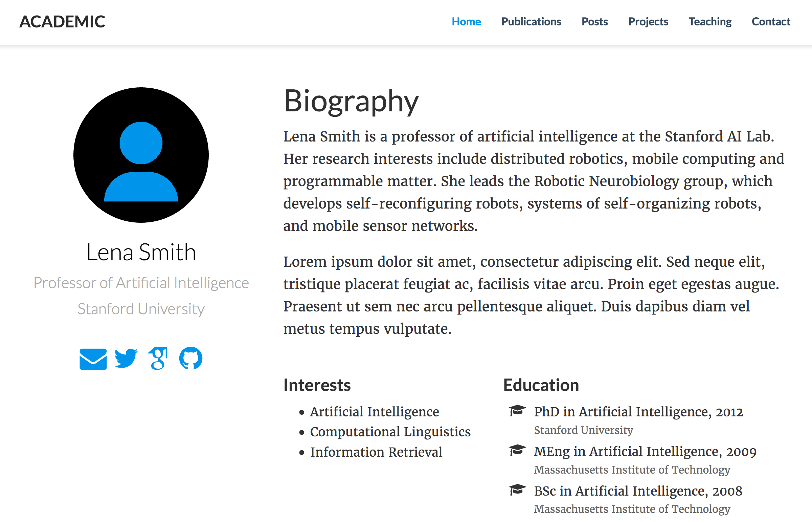Click the PhD in Artificial Intelligence, 2012 entry

tap(638, 412)
